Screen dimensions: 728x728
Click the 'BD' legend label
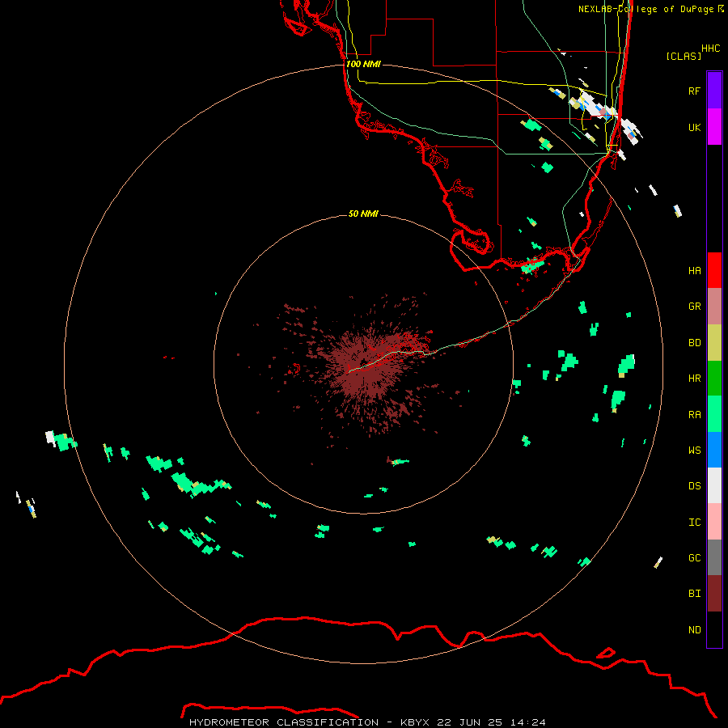pos(694,343)
